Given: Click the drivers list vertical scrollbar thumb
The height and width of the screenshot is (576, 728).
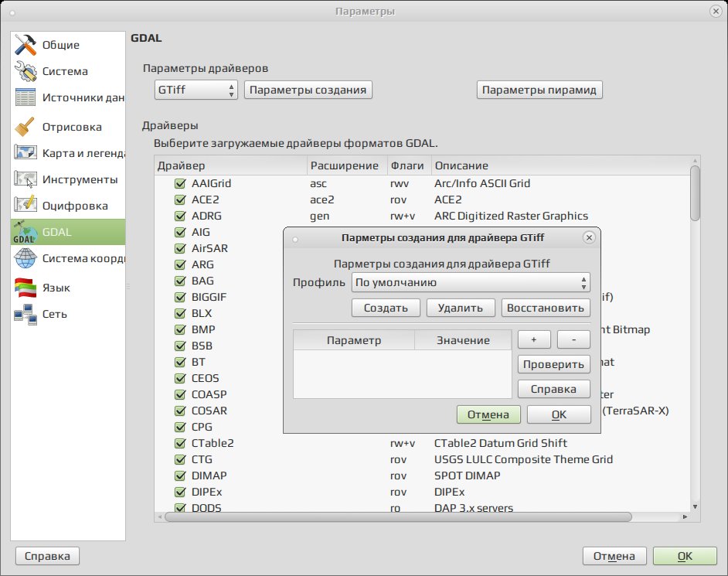Looking at the screenshot, I should (695, 193).
